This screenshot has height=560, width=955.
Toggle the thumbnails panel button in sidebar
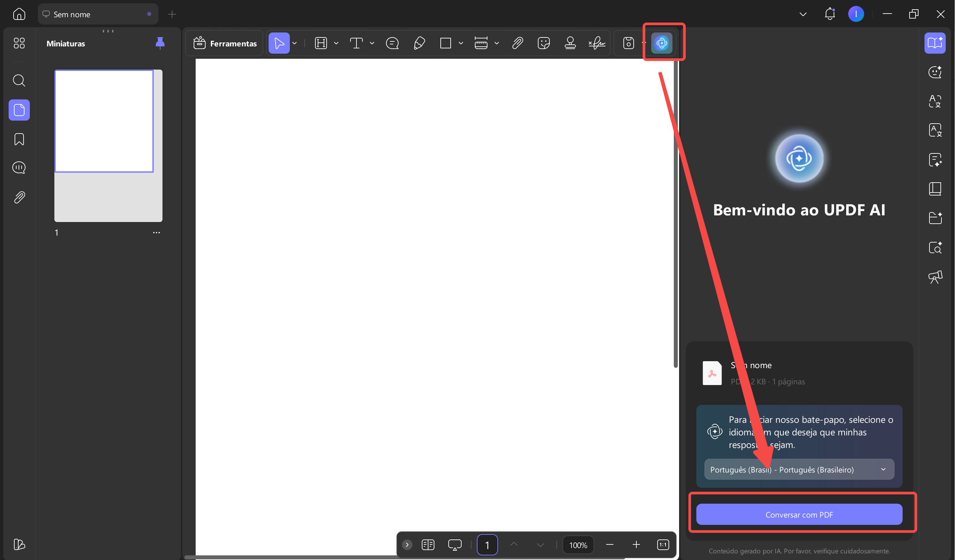pos(19,110)
